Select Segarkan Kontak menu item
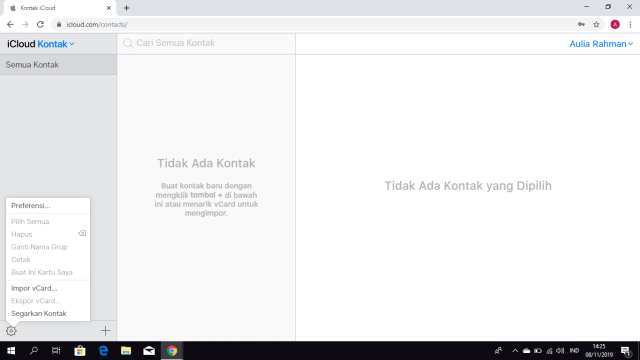This screenshot has height=360, width=640. tap(48, 313)
